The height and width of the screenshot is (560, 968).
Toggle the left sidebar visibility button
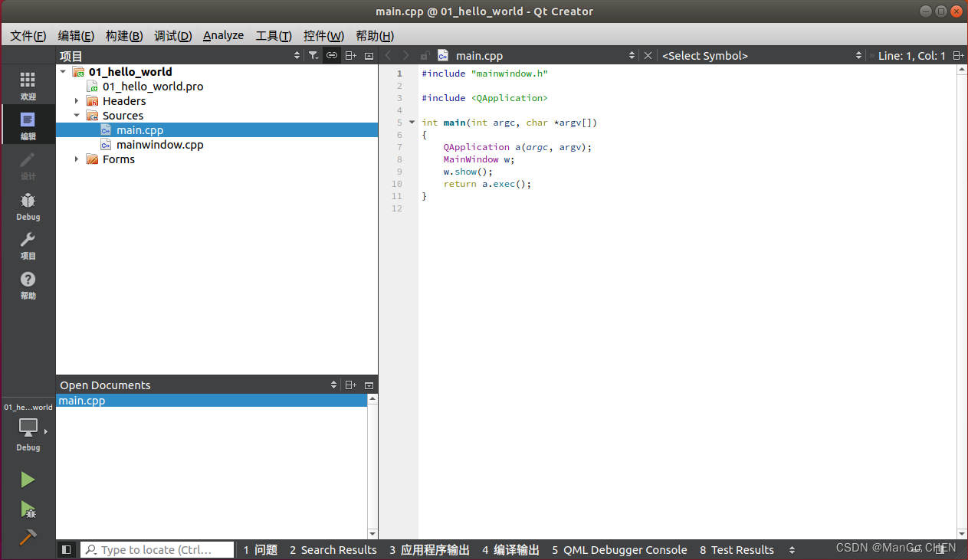67,549
